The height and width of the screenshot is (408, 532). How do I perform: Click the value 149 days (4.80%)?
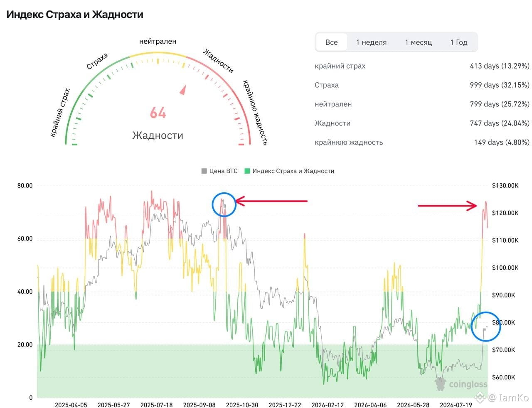(x=502, y=143)
